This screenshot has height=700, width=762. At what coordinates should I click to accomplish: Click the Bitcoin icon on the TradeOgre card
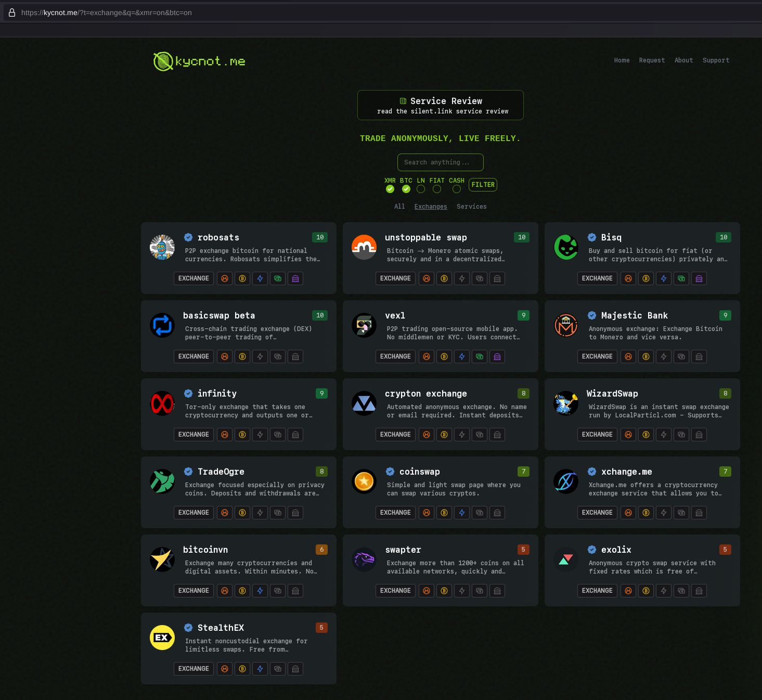tap(242, 513)
